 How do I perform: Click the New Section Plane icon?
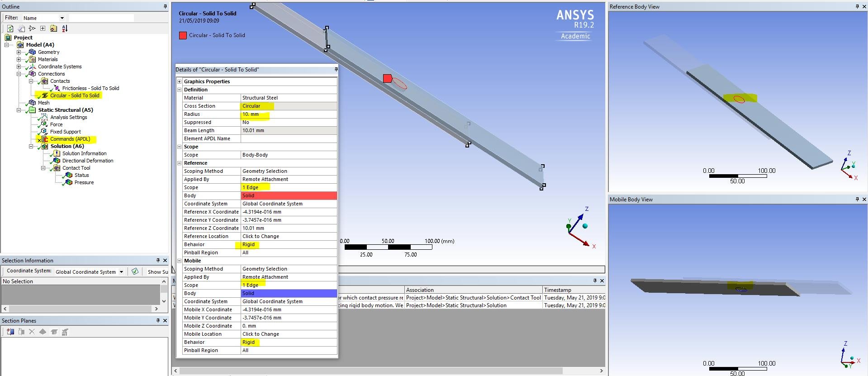tap(10, 332)
